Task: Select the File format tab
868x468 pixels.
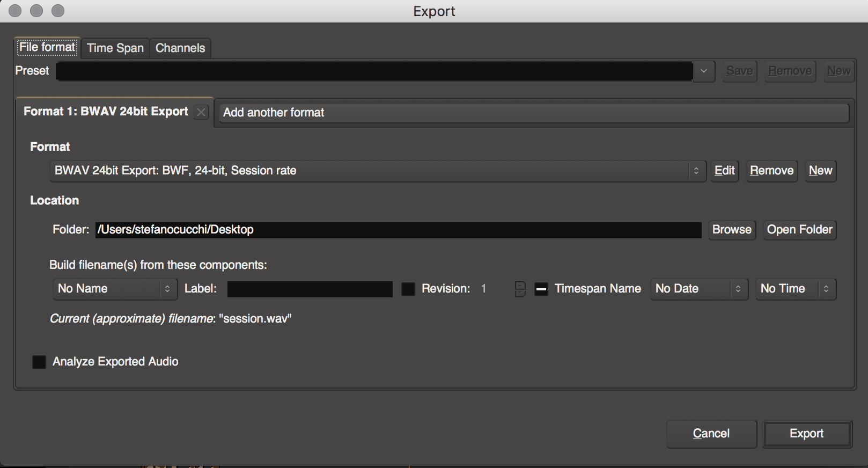Action: (x=47, y=47)
